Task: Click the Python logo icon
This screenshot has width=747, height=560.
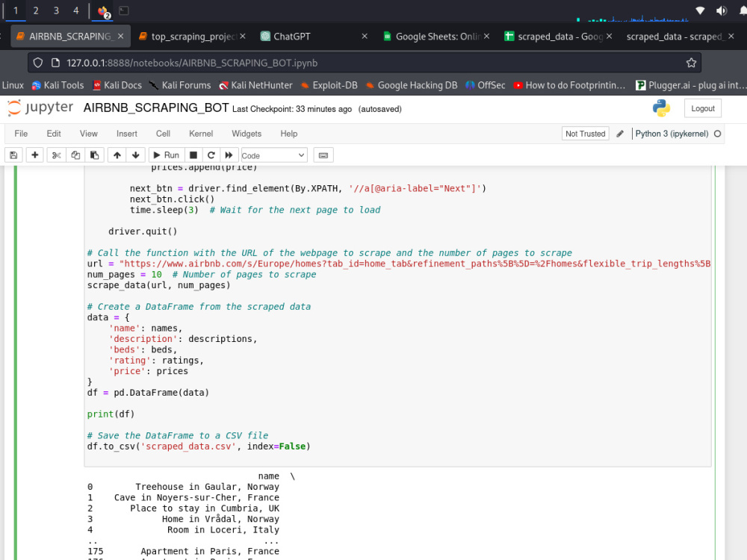Action: coord(661,108)
